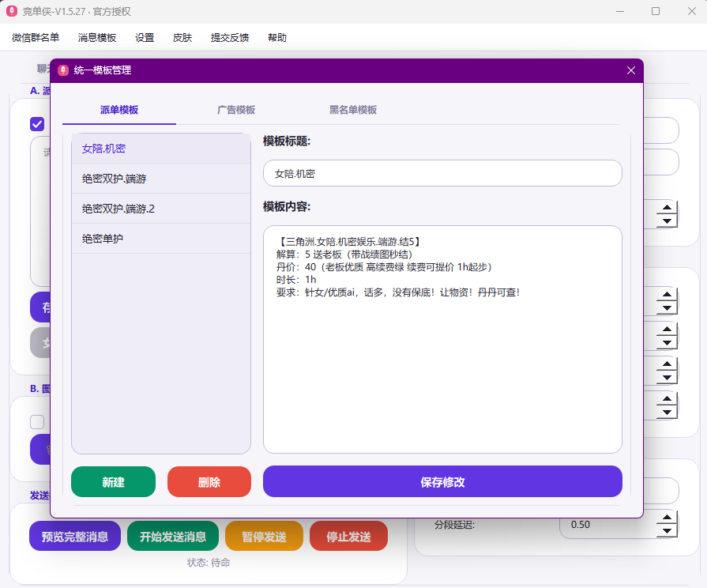
Task: Click the 分段延迟 0.50 value field
Action: 607,524
